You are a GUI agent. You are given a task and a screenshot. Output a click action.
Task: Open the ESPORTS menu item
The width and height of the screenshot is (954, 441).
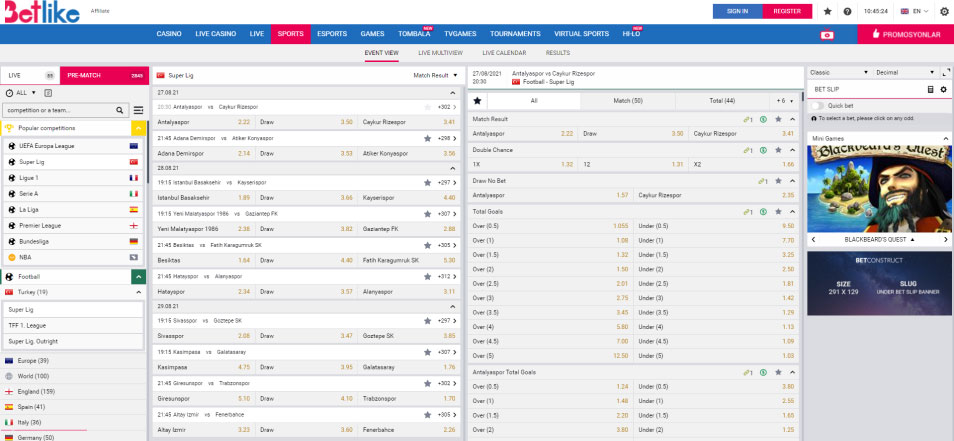332,34
